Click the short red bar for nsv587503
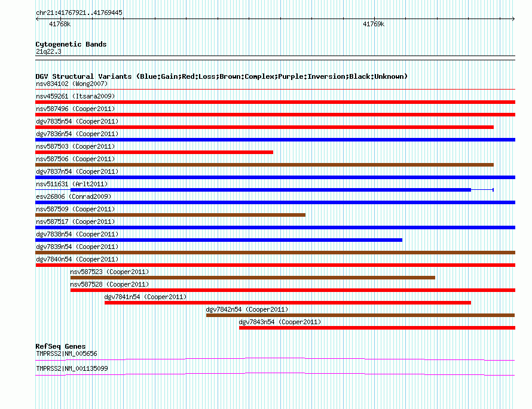This screenshot has width=532, height=409. click(x=154, y=152)
